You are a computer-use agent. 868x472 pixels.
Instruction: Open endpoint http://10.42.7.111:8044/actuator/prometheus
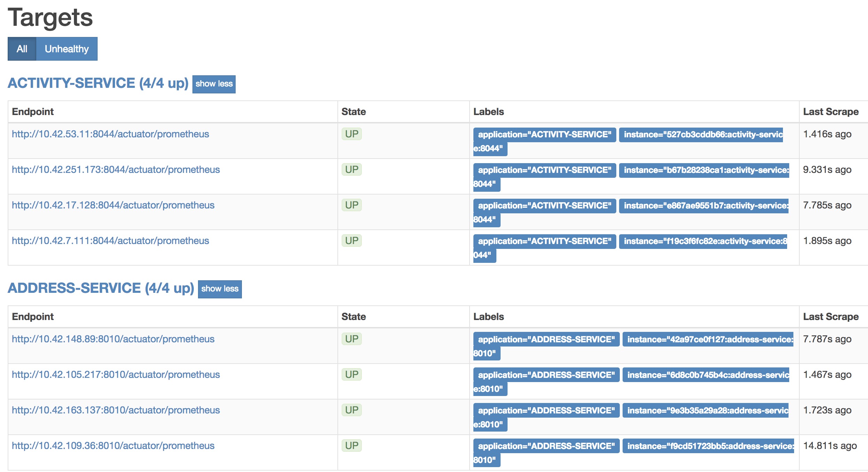click(x=110, y=241)
